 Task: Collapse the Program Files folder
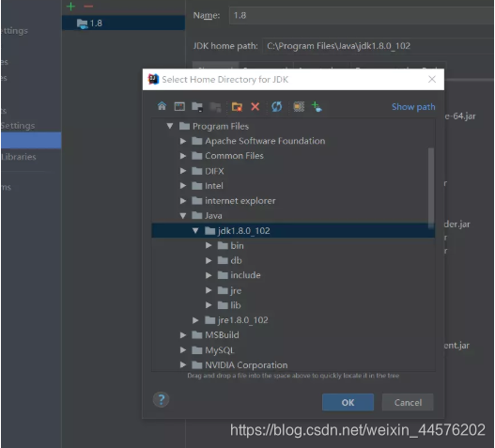170,126
